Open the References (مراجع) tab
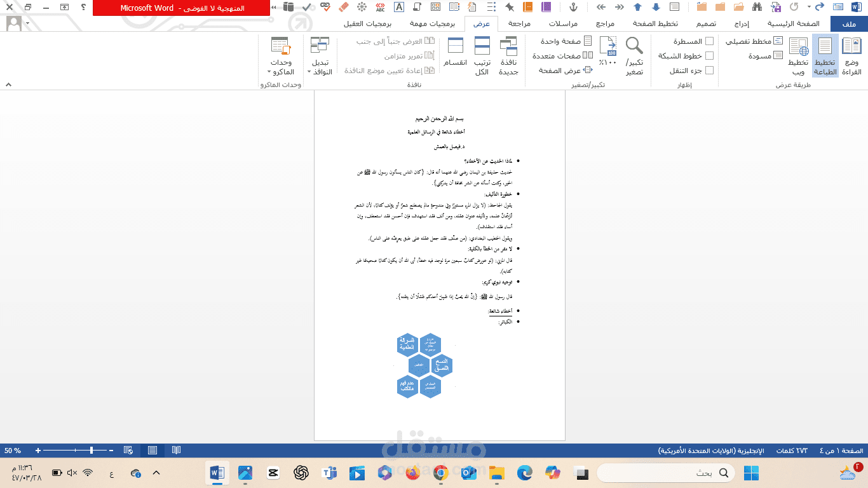 tap(604, 24)
